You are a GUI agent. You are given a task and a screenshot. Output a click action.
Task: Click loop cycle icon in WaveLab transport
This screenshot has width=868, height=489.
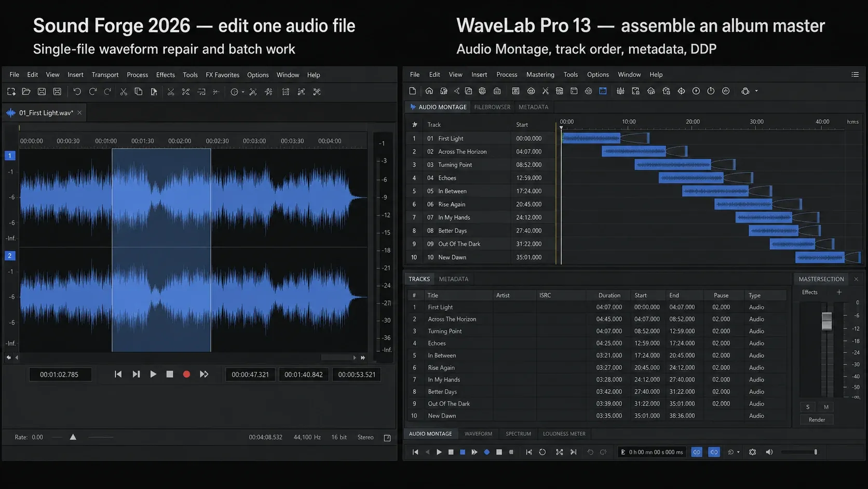click(x=542, y=452)
